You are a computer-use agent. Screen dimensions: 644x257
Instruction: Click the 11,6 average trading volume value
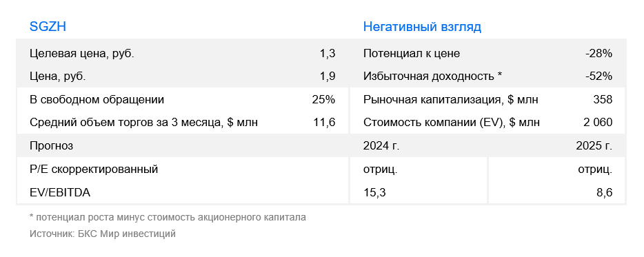tap(324, 123)
